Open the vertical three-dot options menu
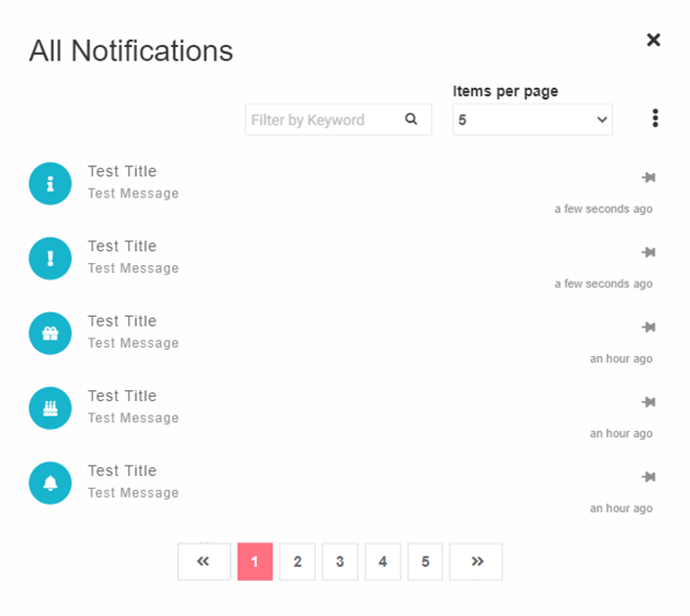 (x=655, y=118)
